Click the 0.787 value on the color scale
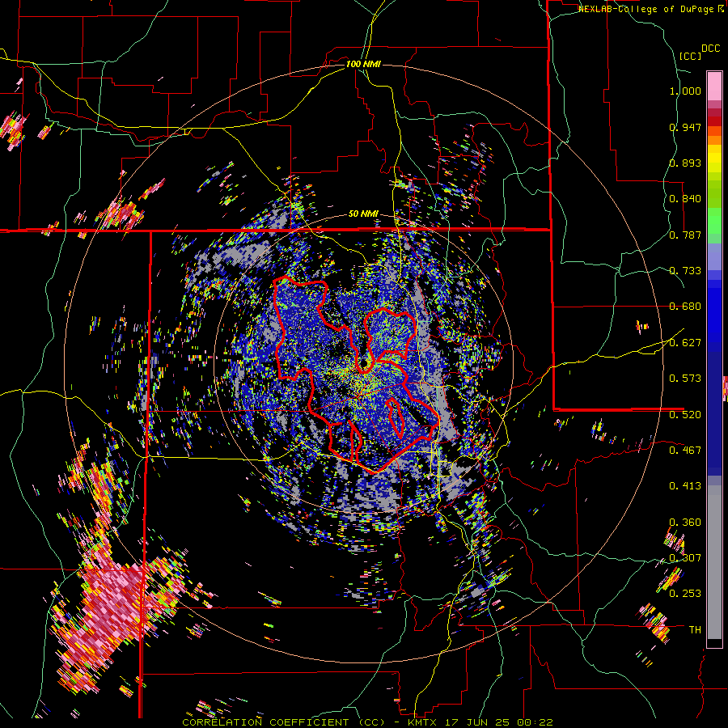 click(685, 235)
